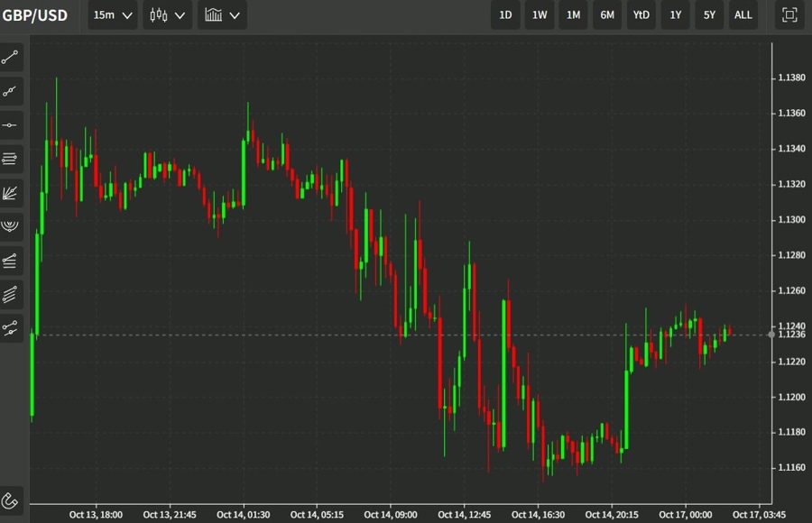Set chart range to 1M

[573, 15]
